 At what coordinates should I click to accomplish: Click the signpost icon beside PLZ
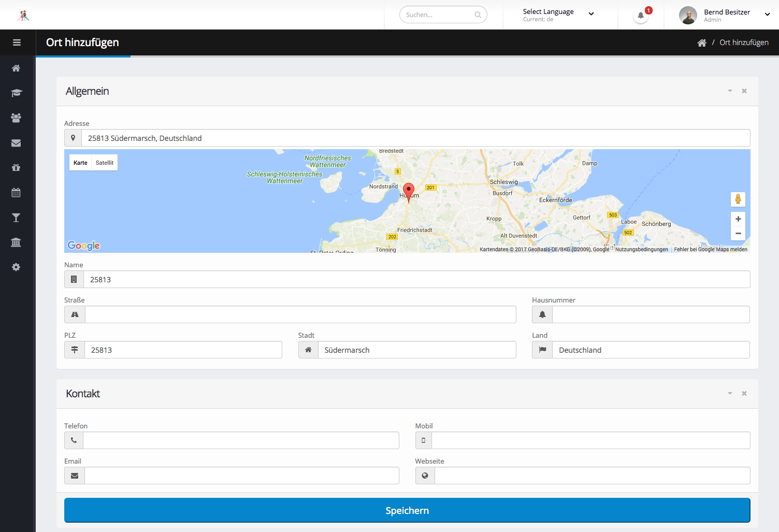tap(75, 350)
